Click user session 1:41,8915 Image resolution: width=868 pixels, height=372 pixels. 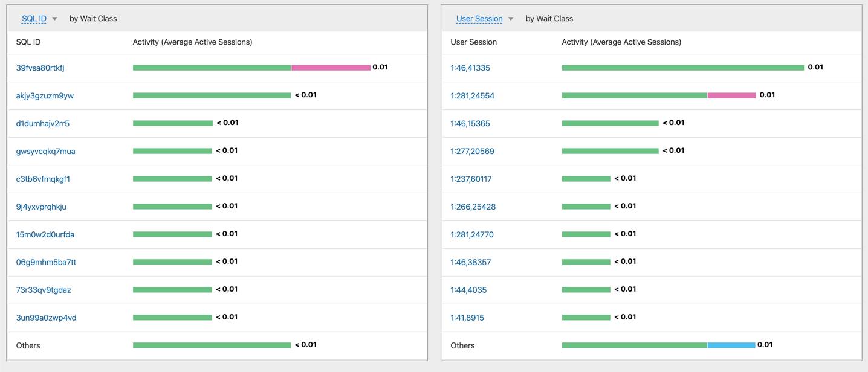pos(467,318)
